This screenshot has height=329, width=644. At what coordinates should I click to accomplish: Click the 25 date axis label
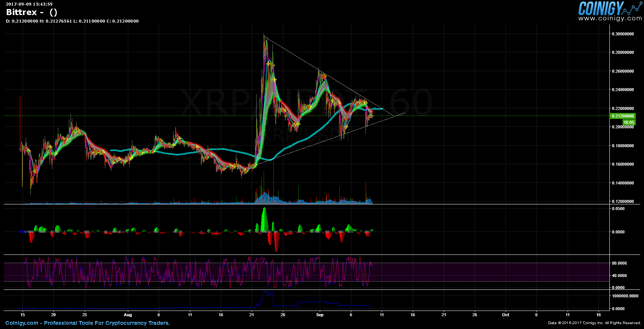click(85, 315)
